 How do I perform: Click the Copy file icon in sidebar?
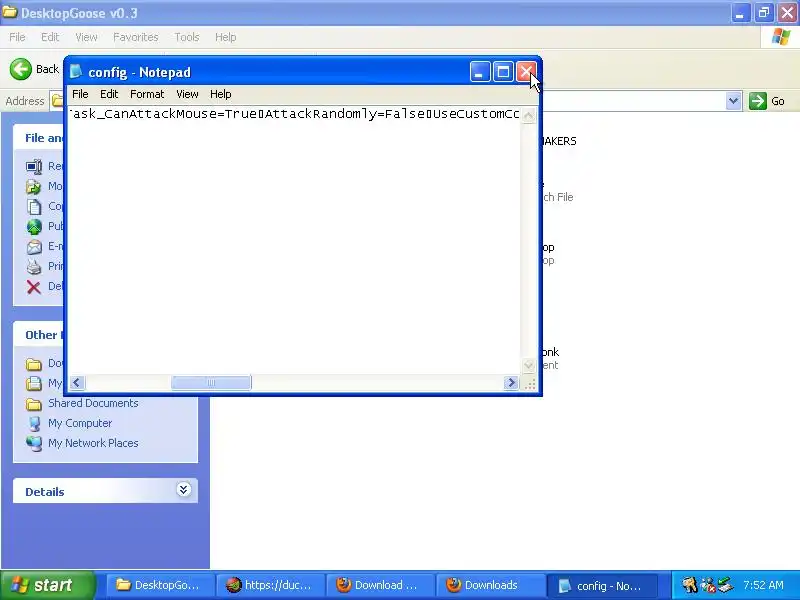[x=34, y=207]
